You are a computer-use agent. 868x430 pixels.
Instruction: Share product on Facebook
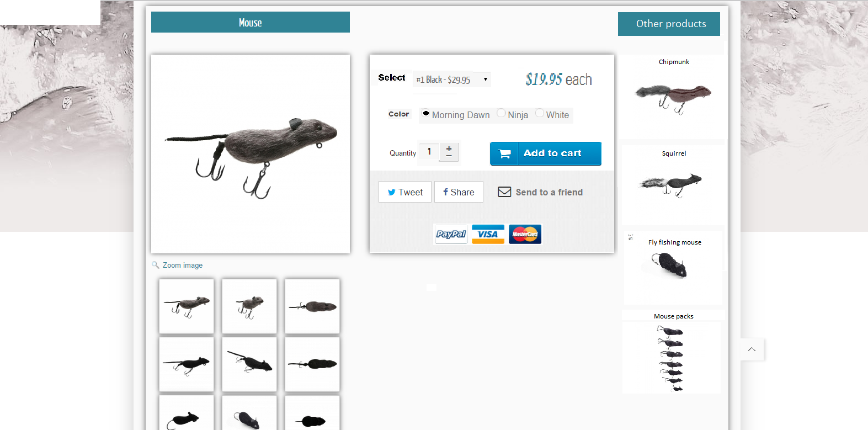(x=459, y=192)
